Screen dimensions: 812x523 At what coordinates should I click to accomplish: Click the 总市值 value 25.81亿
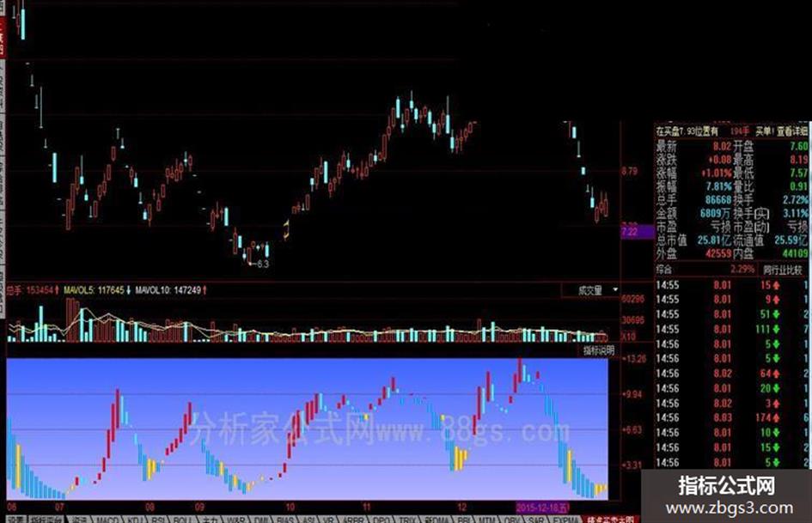click(714, 240)
